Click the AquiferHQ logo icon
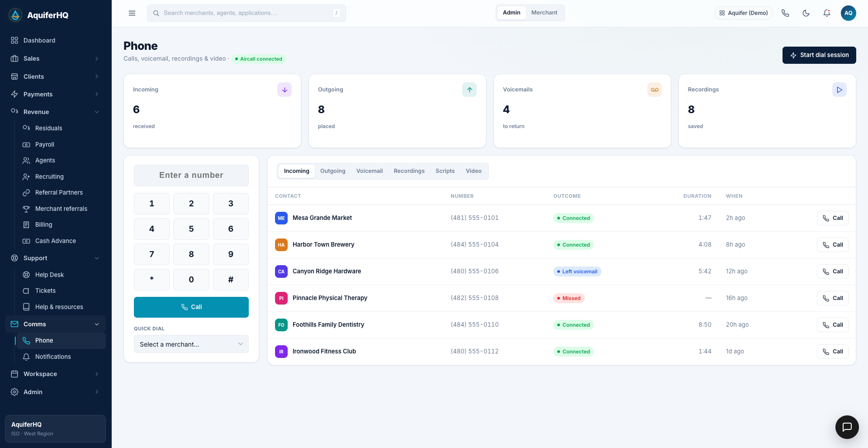Viewport: 868px width, 448px height. tap(15, 15)
